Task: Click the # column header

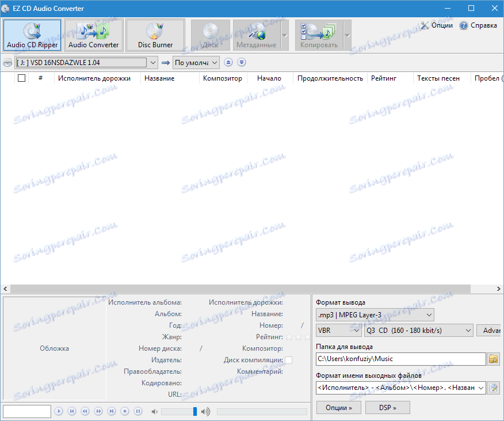Action: tap(40, 78)
